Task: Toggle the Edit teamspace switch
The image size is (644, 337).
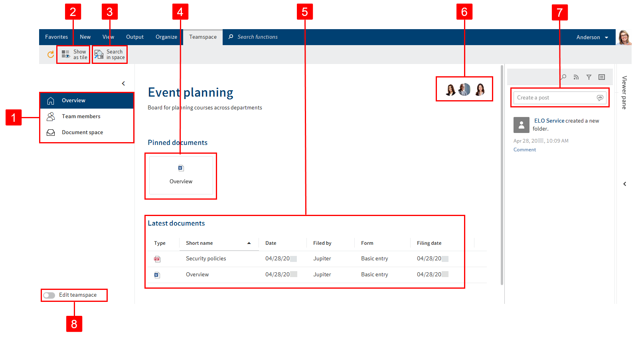Action: [49, 295]
